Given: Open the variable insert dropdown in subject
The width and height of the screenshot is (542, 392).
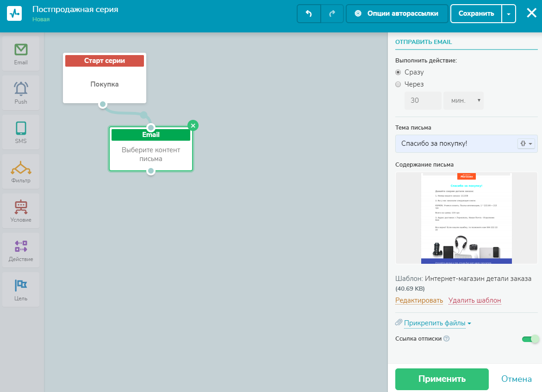Looking at the screenshot, I should tap(526, 143).
